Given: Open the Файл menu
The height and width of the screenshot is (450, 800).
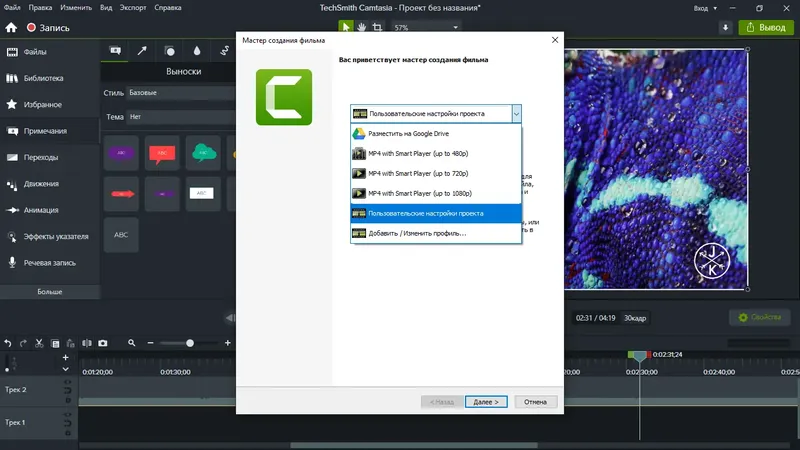Looking at the screenshot, I should (x=12, y=8).
